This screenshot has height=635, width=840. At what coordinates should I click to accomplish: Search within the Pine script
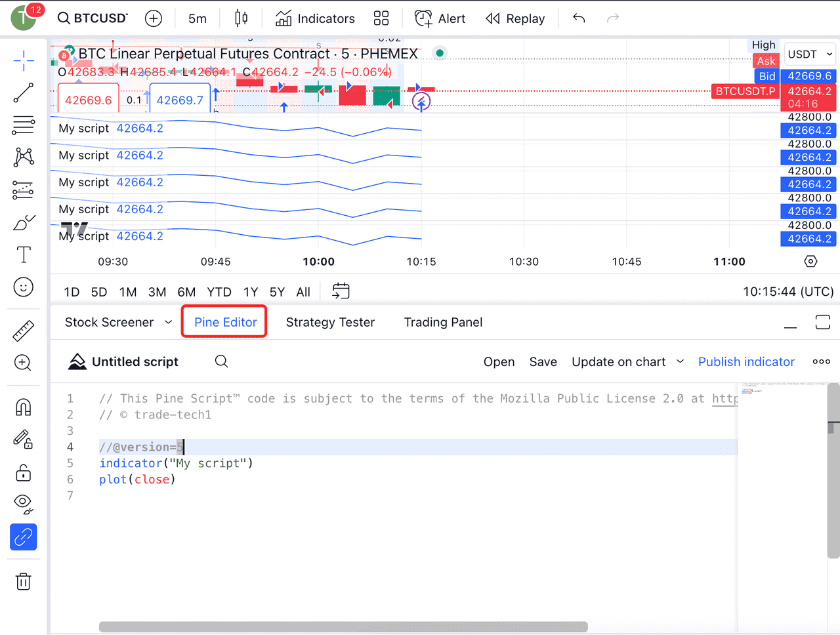[x=222, y=361]
